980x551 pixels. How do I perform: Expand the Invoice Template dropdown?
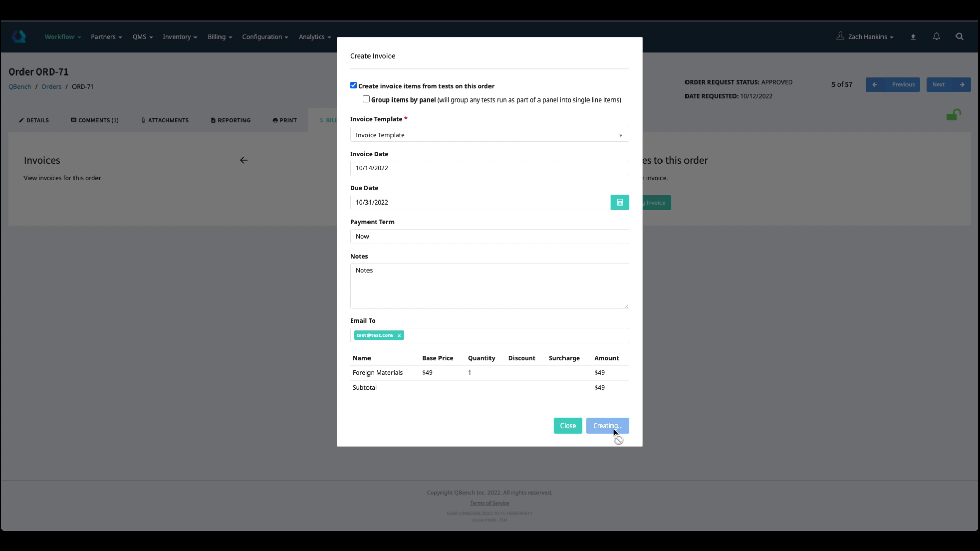pos(489,135)
